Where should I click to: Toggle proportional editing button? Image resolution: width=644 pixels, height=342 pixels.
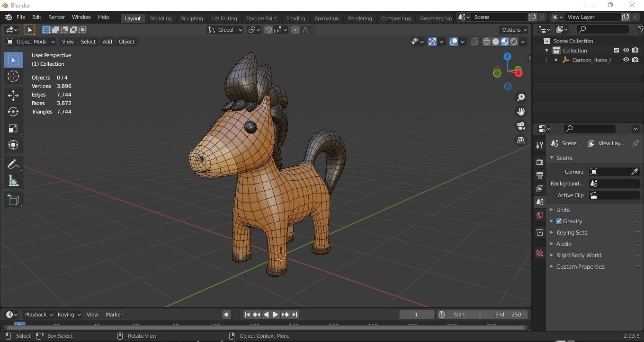(x=295, y=30)
